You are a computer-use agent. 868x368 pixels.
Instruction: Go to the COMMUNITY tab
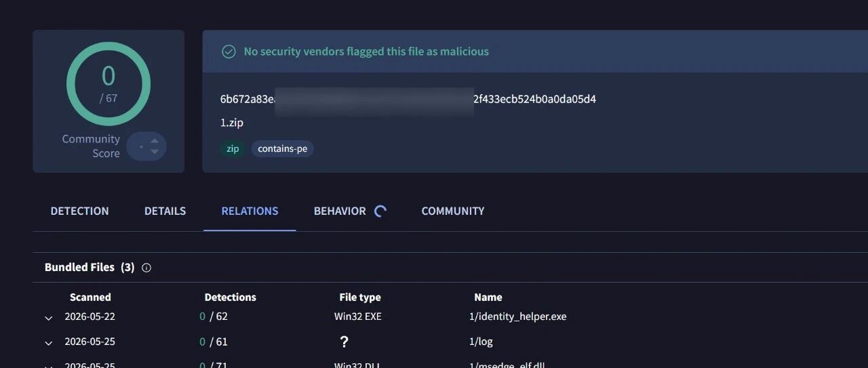pyautogui.click(x=453, y=211)
